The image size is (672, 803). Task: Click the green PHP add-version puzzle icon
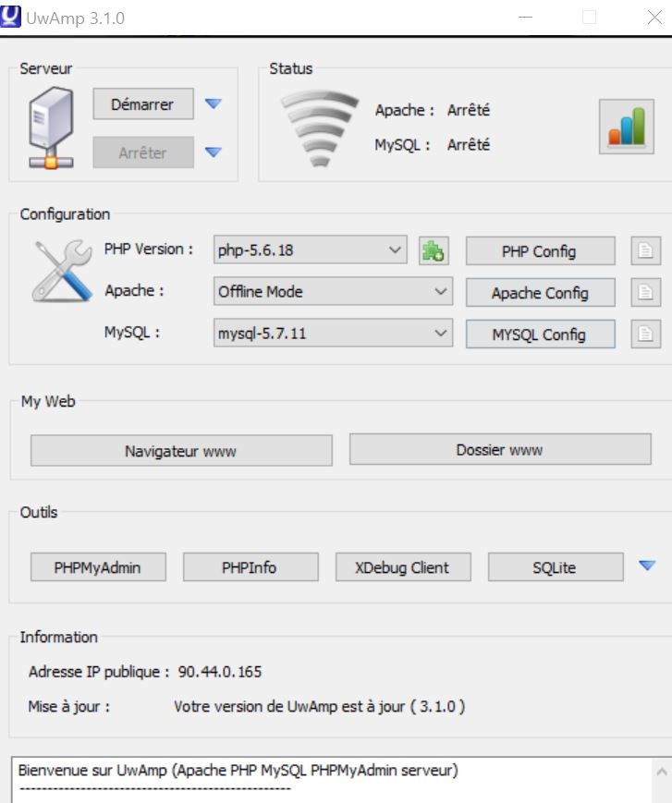point(433,250)
